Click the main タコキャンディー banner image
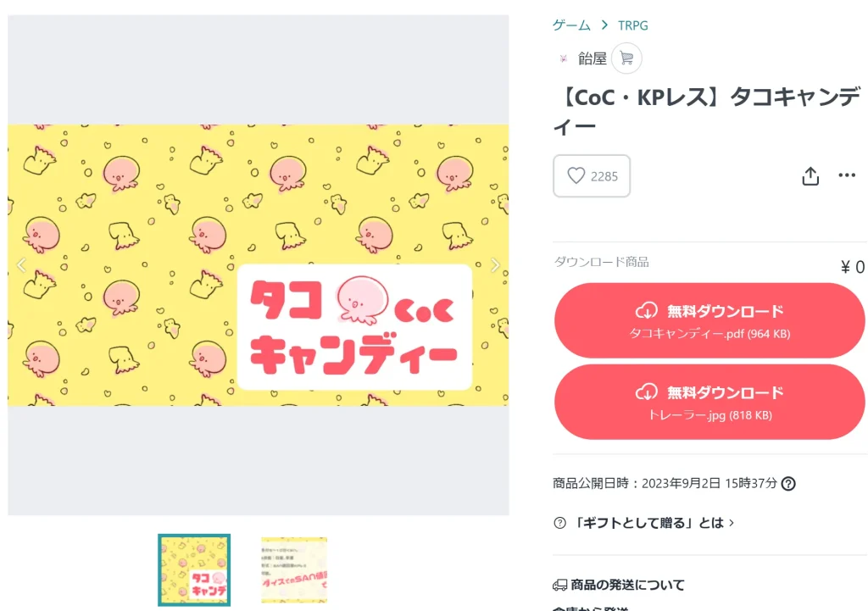 [x=258, y=265]
